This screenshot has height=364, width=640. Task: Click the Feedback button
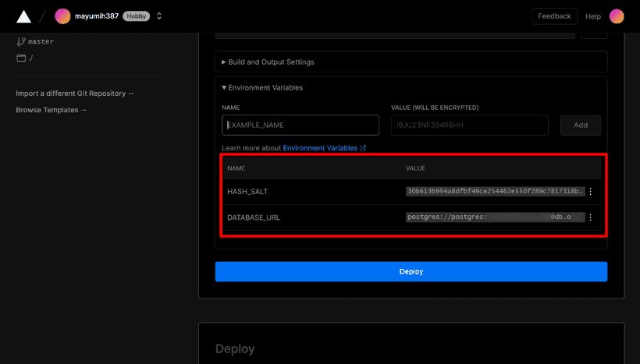pos(554,16)
